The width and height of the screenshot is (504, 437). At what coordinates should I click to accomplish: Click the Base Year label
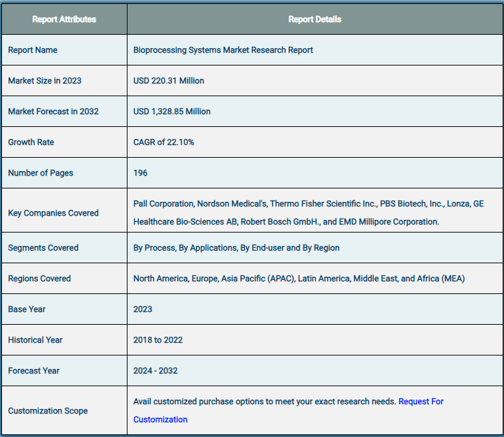coord(27,309)
